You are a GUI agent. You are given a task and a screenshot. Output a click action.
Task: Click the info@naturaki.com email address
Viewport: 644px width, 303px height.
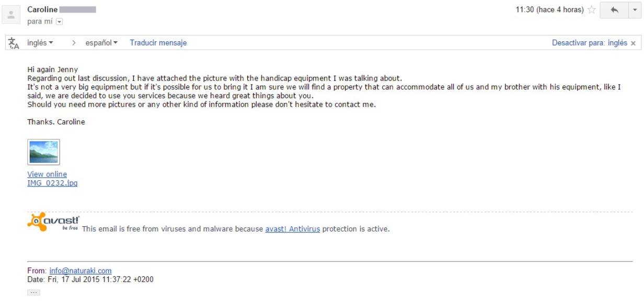point(80,271)
